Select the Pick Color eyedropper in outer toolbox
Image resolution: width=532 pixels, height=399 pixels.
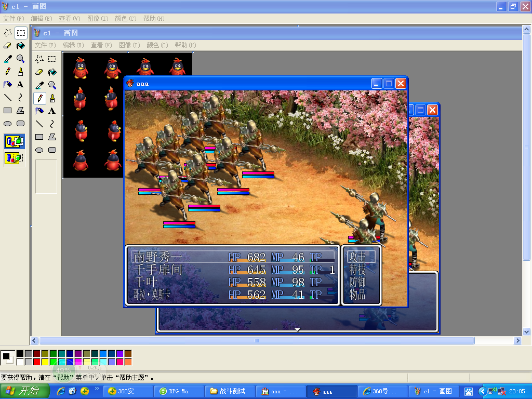[8, 59]
